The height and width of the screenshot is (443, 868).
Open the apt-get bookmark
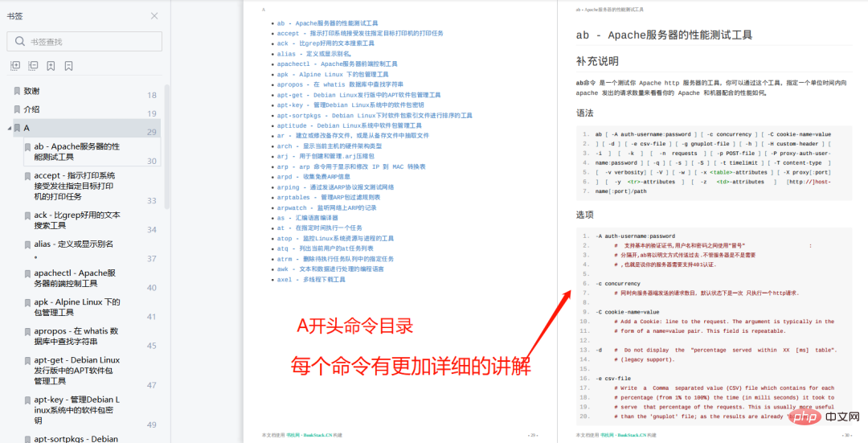tap(77, 371)
